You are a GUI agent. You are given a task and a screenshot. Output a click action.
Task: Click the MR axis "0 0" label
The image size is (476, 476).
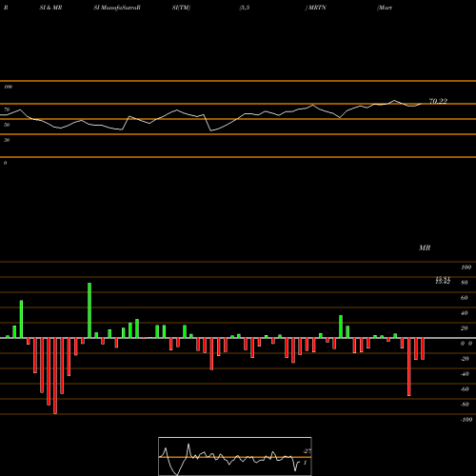[466, 344]
